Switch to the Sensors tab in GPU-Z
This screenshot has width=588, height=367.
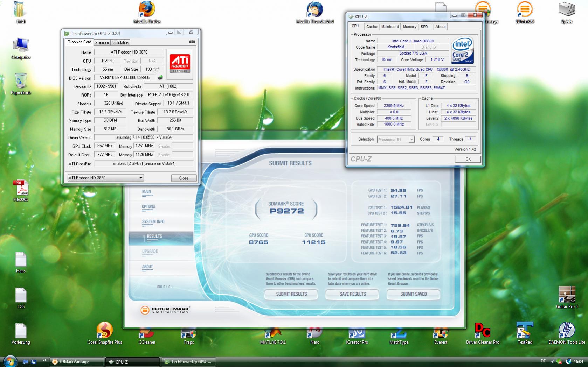tap(102, 42)
